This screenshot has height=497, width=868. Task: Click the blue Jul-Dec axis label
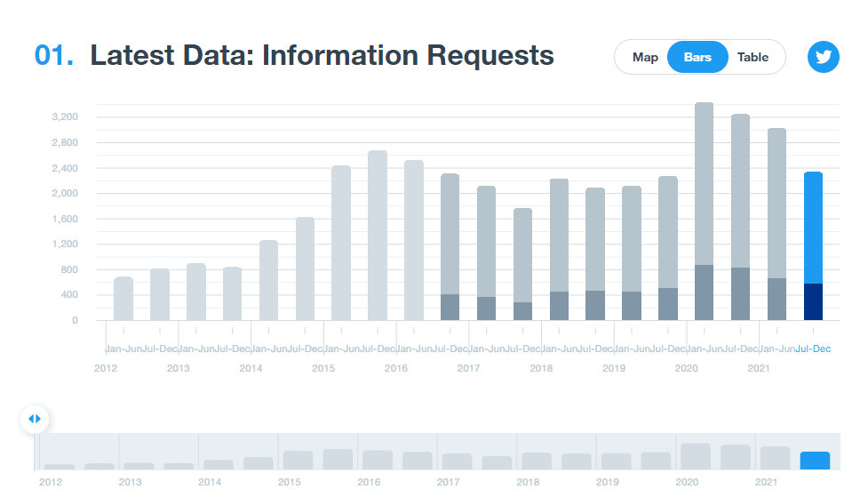813,349
